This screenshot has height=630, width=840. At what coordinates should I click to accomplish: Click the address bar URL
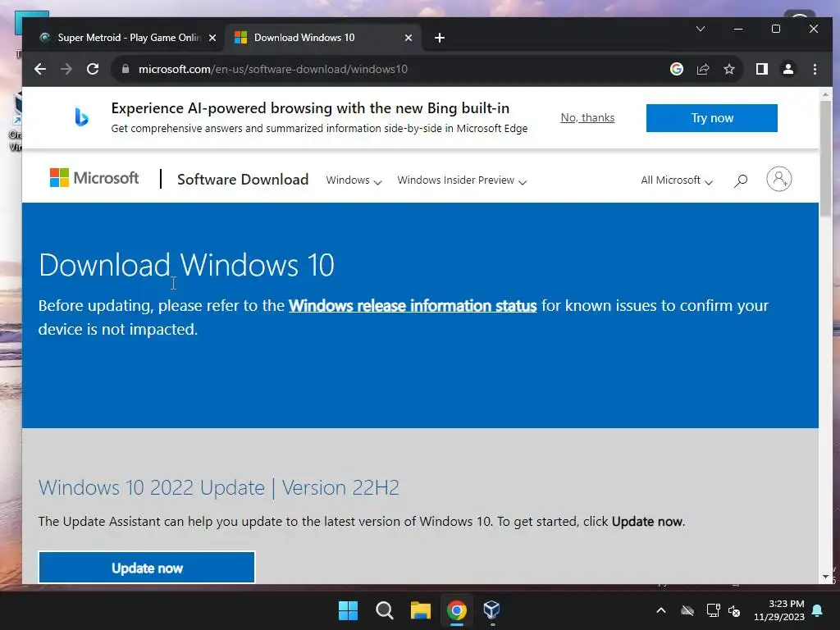tap(272, 69)
